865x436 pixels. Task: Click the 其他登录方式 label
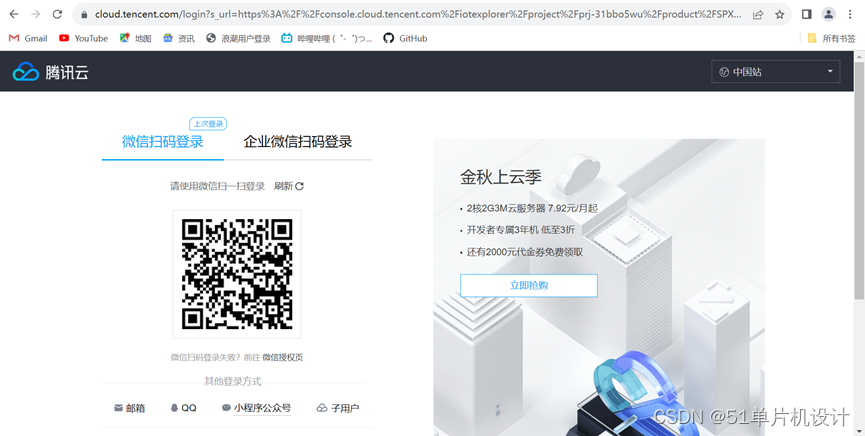[x=233, y=381]
